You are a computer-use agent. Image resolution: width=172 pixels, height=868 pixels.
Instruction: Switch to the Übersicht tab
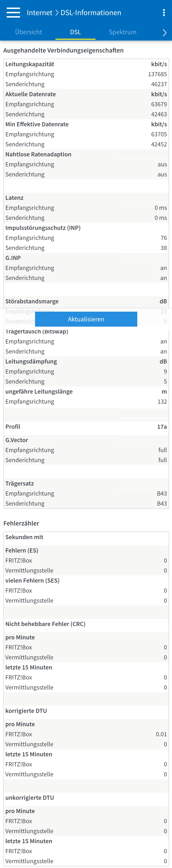tap(29, 32)
